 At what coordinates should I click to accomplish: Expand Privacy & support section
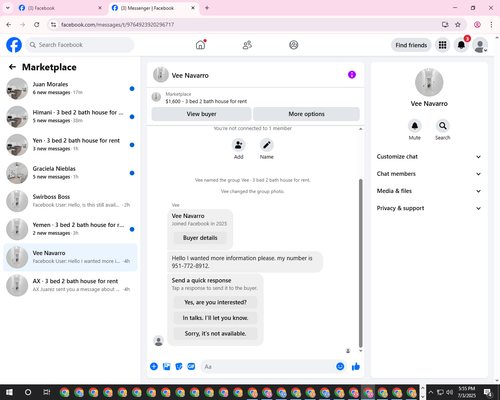(x=429, y=208)
